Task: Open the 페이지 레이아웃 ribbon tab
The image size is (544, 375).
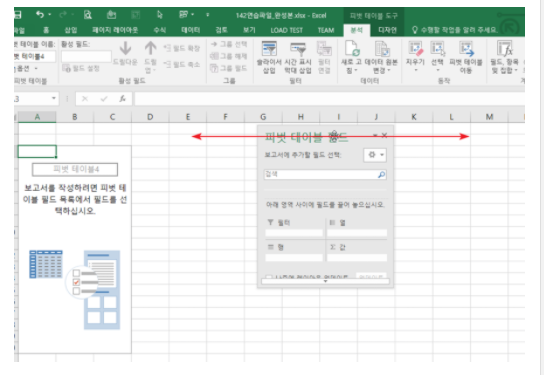Action: click(x=115, y=30)
